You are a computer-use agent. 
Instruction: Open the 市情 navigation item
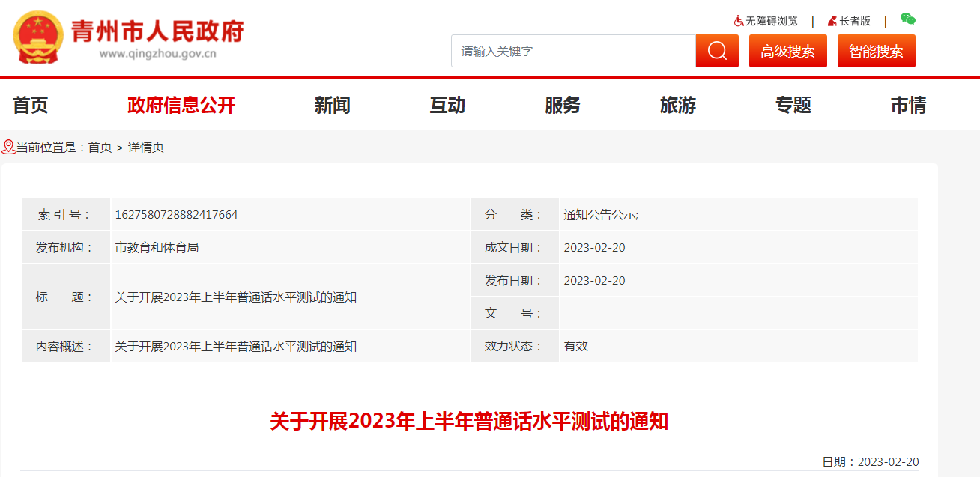coord(909,106)
